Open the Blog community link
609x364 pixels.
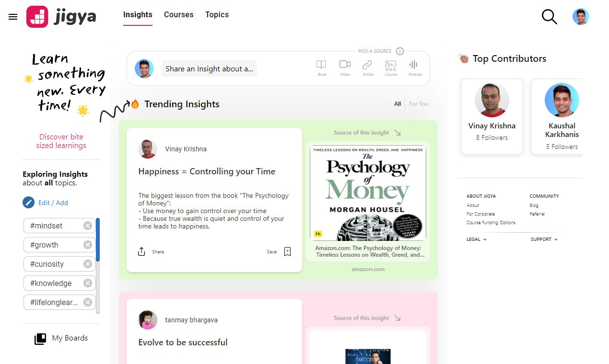click(x=534, y=205)
